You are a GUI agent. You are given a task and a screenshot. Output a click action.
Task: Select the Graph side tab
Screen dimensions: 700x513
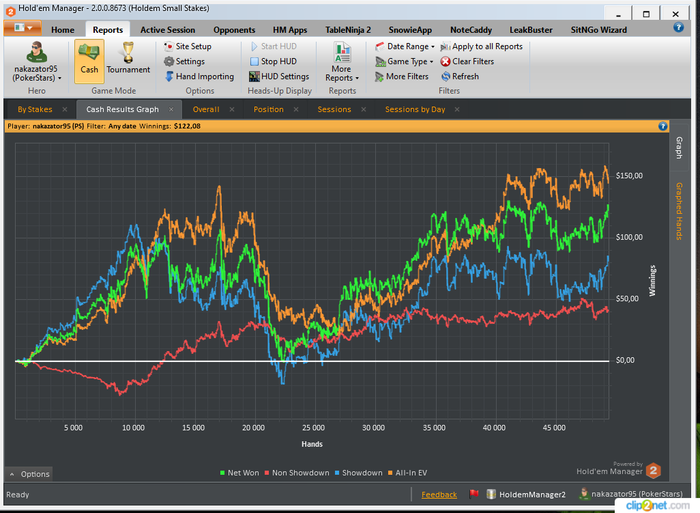[x=679, y=148]
